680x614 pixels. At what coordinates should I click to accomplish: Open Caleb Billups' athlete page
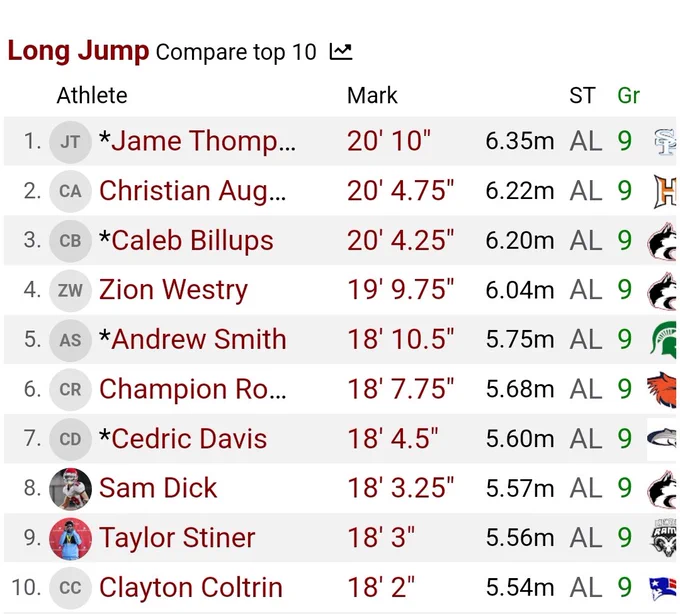(186, 240)
